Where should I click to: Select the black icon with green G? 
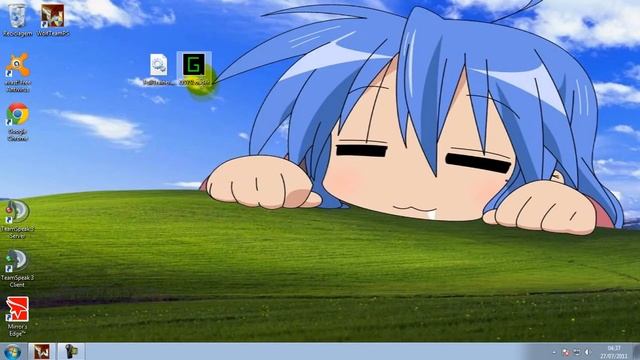point(194,69)
